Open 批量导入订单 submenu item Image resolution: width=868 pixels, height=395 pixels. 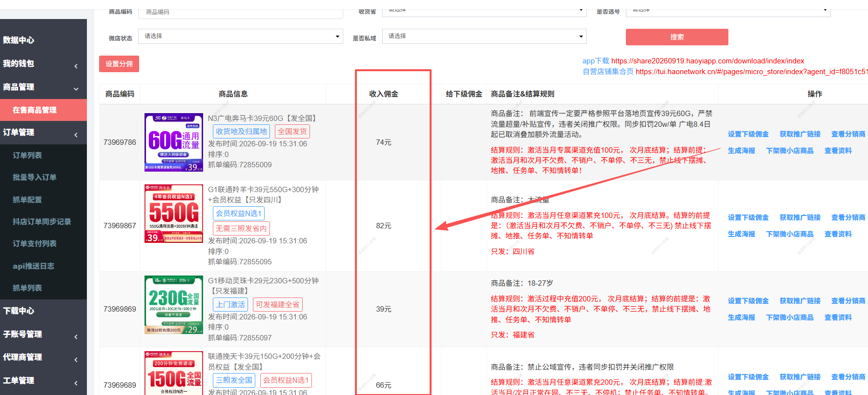[34, 177]
